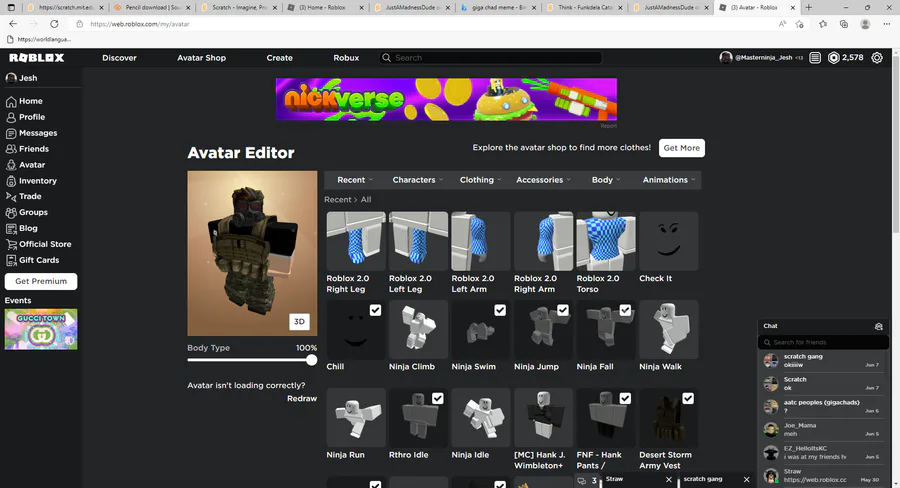
Task: Close the Straw chat window
Action: pyautogui.click(x=669, y=479)
